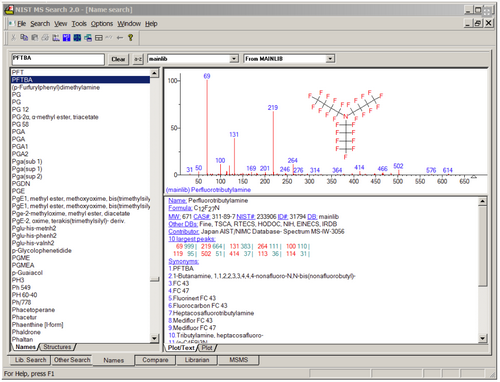Click the dimmed undo icon before back arrow

pos(109,38)
